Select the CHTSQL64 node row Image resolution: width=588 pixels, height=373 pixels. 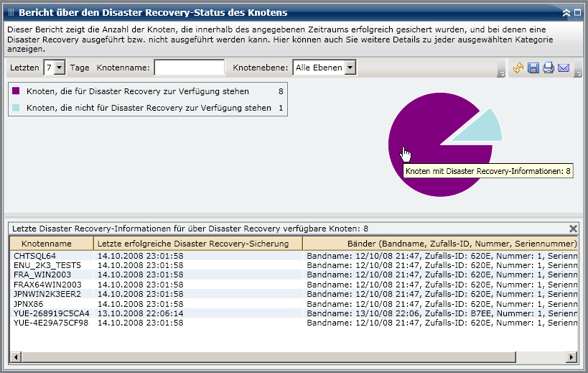(294, 256)
